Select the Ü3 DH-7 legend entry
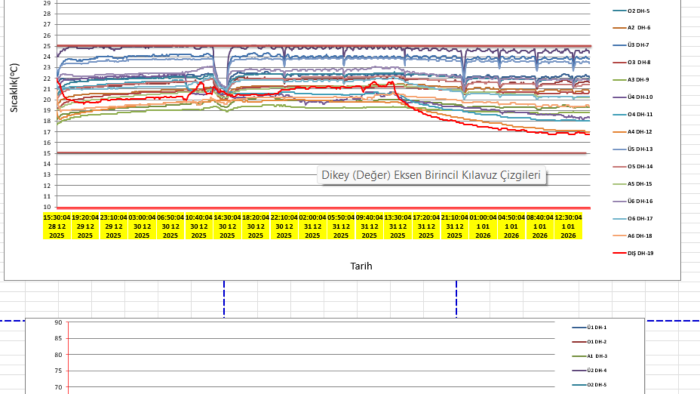The width and height of the screenshot is (700, 394). pos(631,45)
